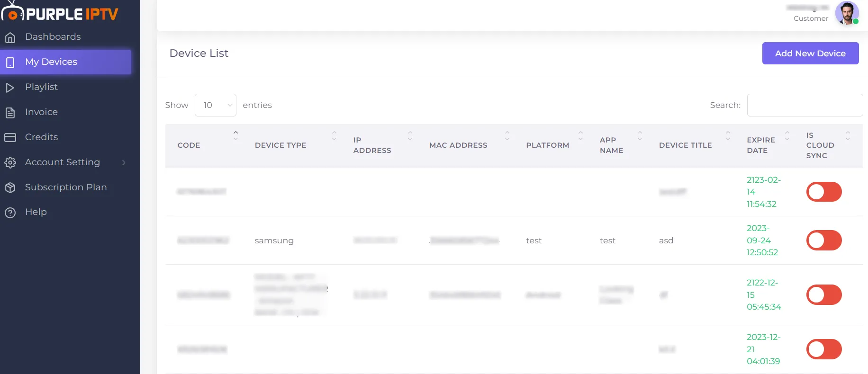Click the Purple IPTV logo
Screen dimensions: 868x374
[x=60, y=13]
